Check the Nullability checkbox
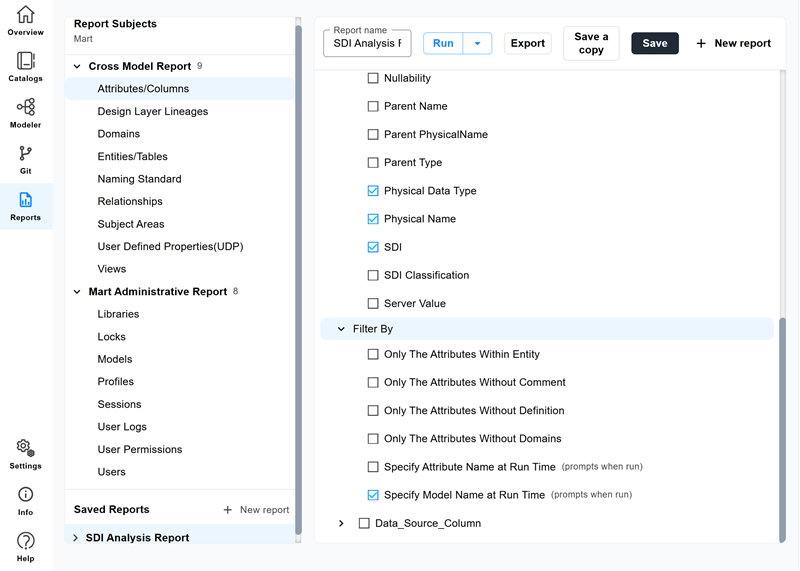The image size is (800, 571). point(373,78)
